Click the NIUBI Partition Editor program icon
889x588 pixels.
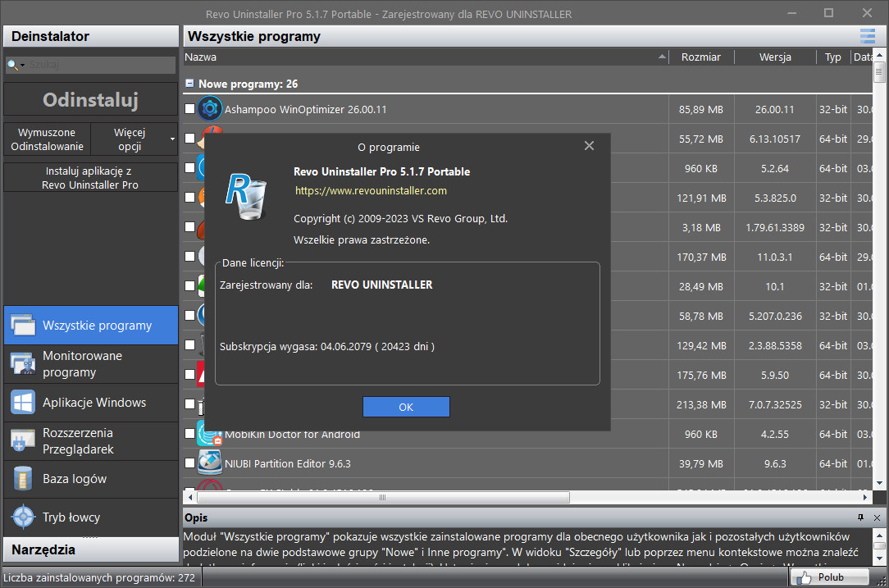coord(210,463)
